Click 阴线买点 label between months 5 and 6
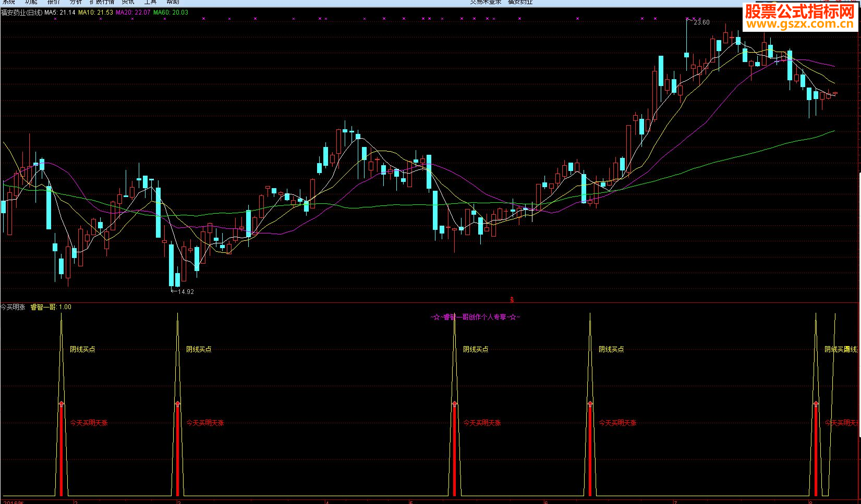 (x=476, y=349)
